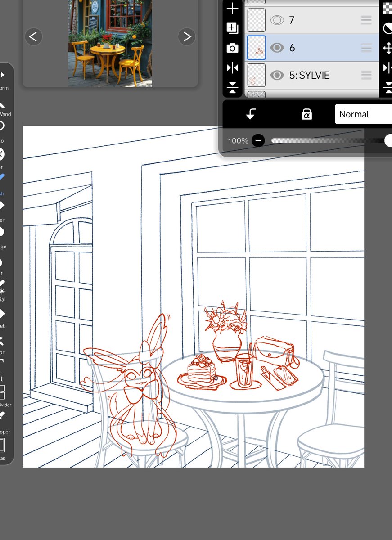Grab 5: SYLVIE reorder handle
Screen dimensions: 392x540
point(366,75)
